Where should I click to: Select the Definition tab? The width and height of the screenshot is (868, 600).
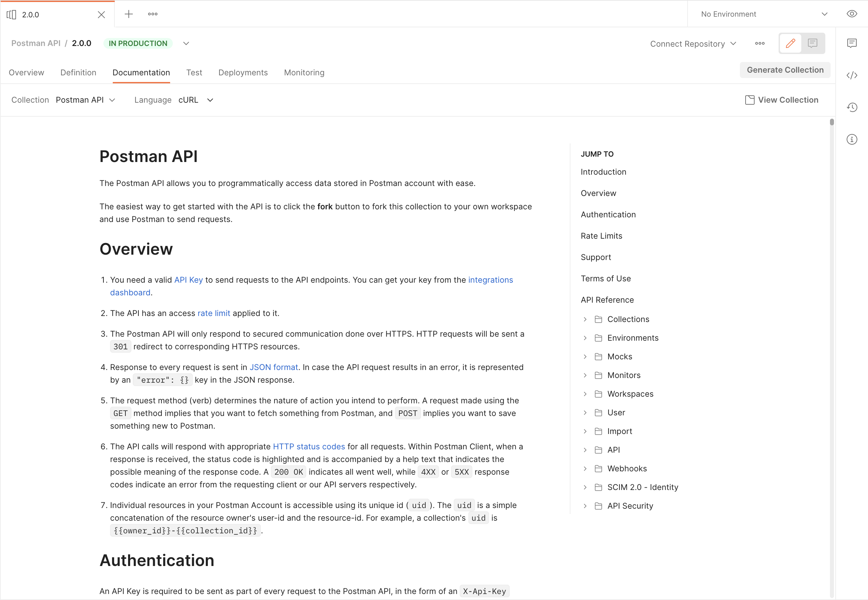[78, 72]
